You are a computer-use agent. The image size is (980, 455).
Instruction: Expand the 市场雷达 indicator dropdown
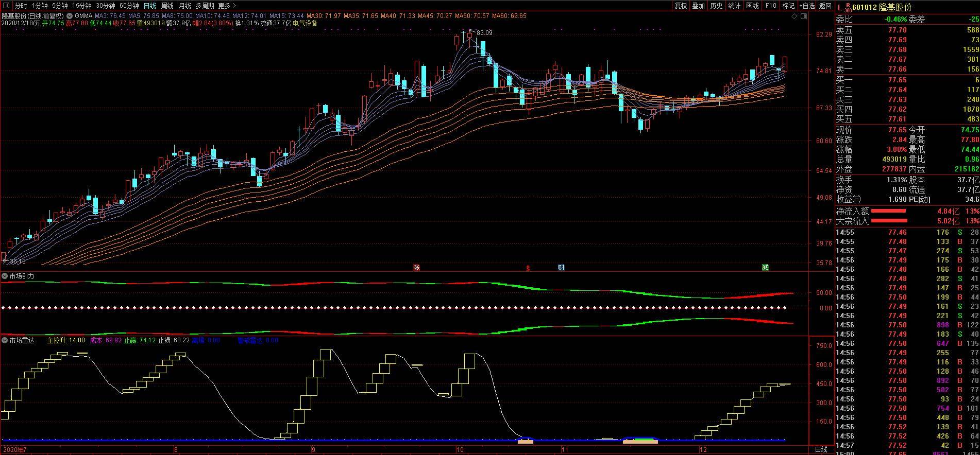point(5,341)
